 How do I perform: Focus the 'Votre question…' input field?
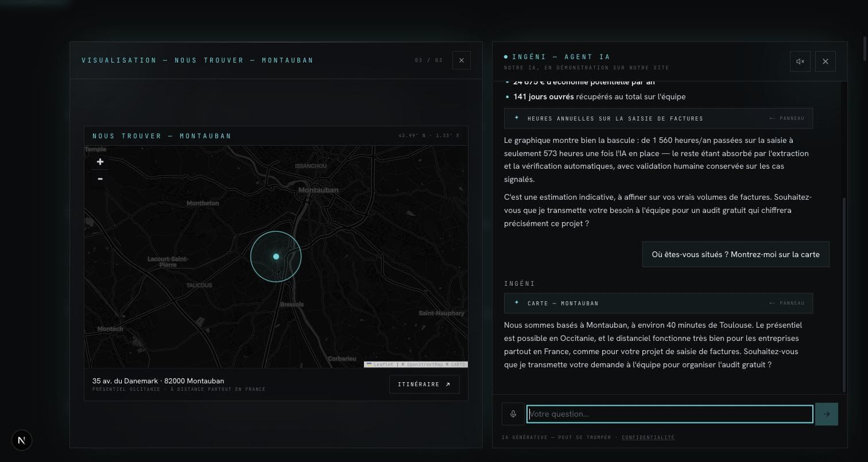click(x=670, y=414)
